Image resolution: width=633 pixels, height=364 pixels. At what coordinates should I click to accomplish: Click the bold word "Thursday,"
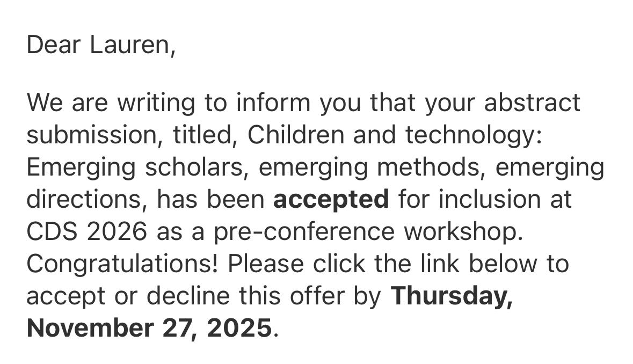pos(451,296)
